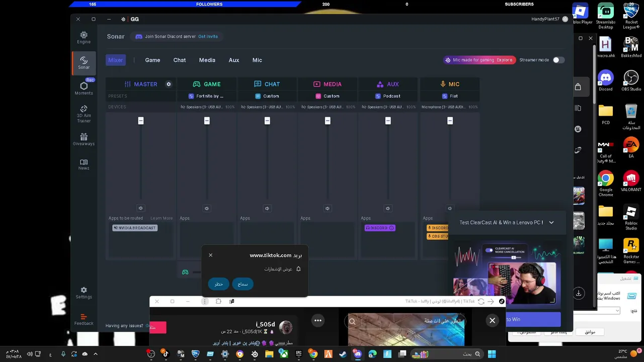Open the extensions puzzle icon in TikTok window

218,301
